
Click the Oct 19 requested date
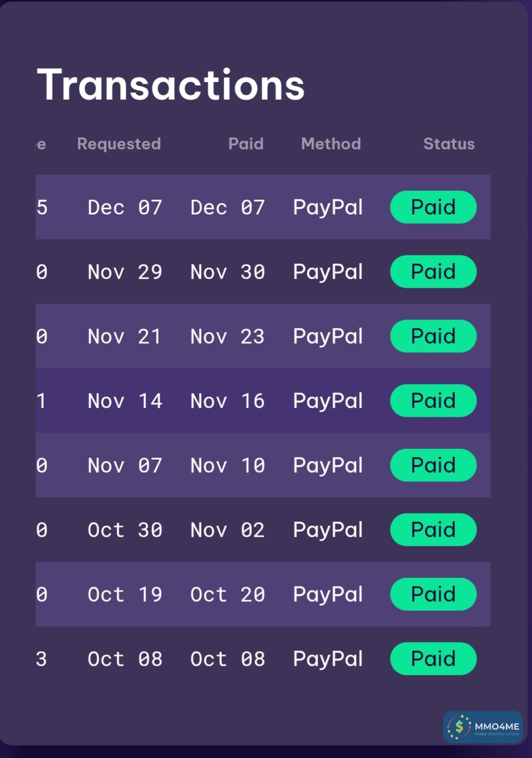(125, 594)
